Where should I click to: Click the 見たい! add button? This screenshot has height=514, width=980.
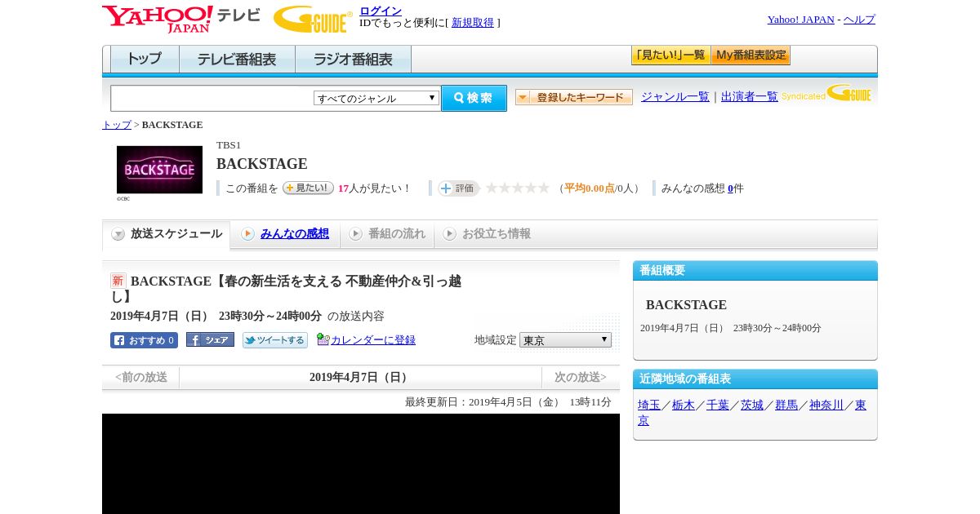308,188
